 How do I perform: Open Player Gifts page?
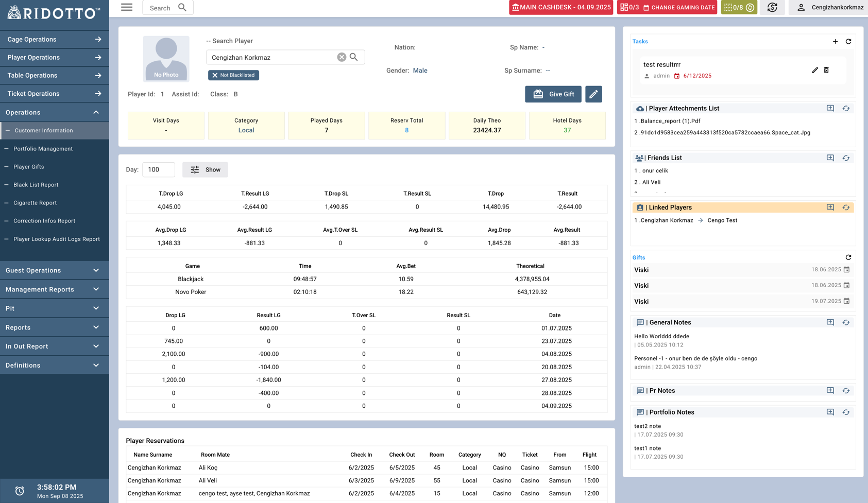coord(29,167)
